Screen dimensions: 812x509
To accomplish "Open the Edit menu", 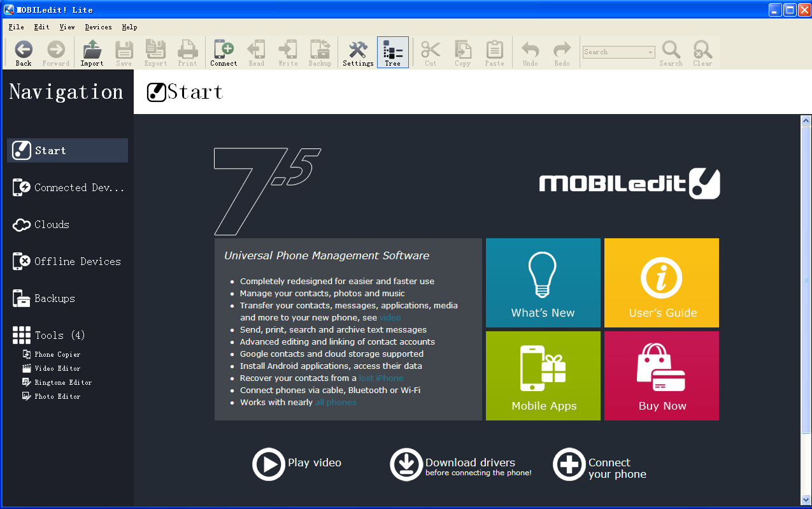I will [x=42, y=27].
